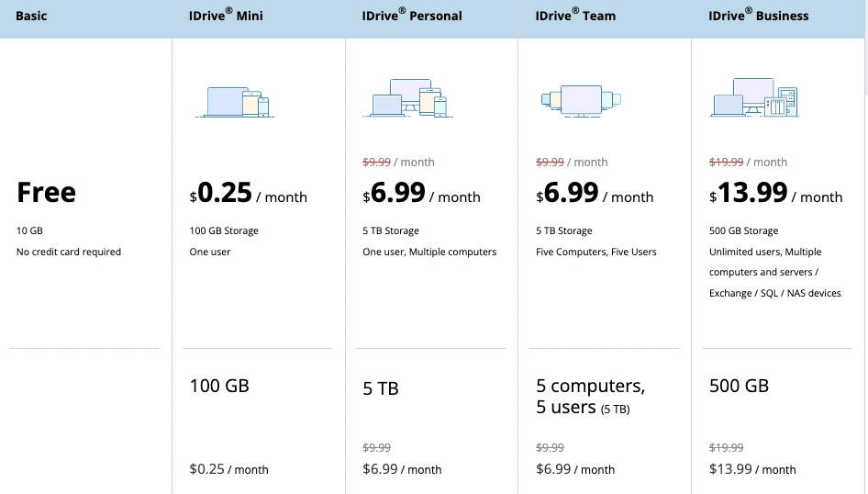This screenshot has height=494, width=868.
Task: Click the IDrive Mini devices illustration
Action: (237, 101)
